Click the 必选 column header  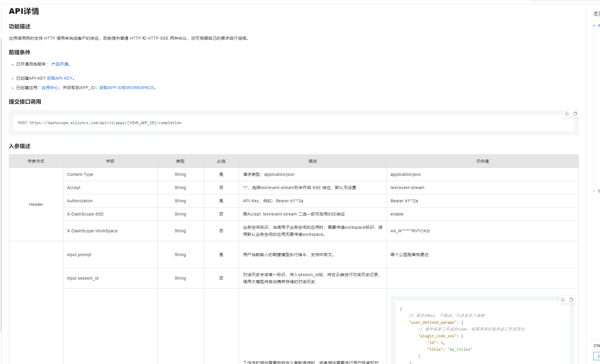(x=221, y=161)
